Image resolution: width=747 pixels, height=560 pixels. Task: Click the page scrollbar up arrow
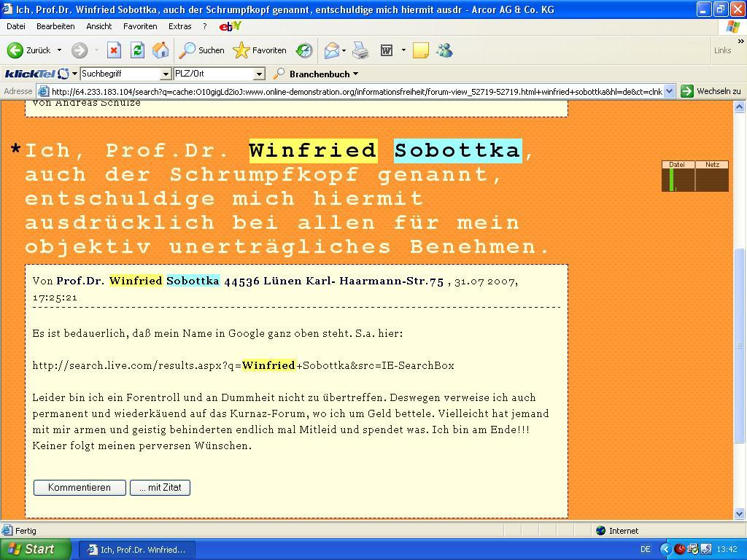click(x=740, y=106)
